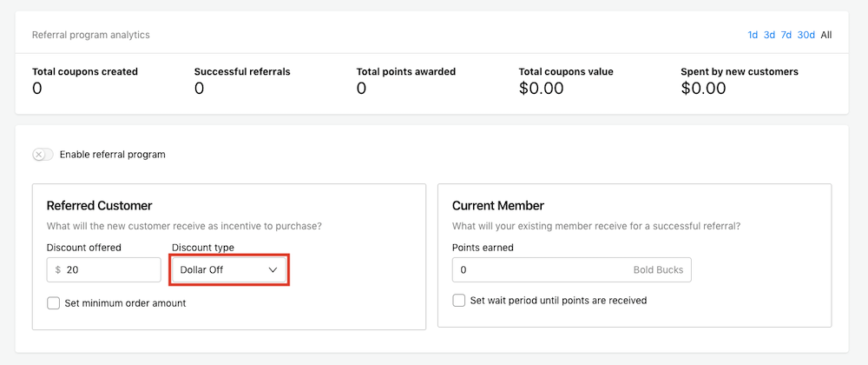Viewport: 868px width, 365px height.
Task: Open the Discount type dropdown
Action: pyautogui.click(x=229, y=270)
